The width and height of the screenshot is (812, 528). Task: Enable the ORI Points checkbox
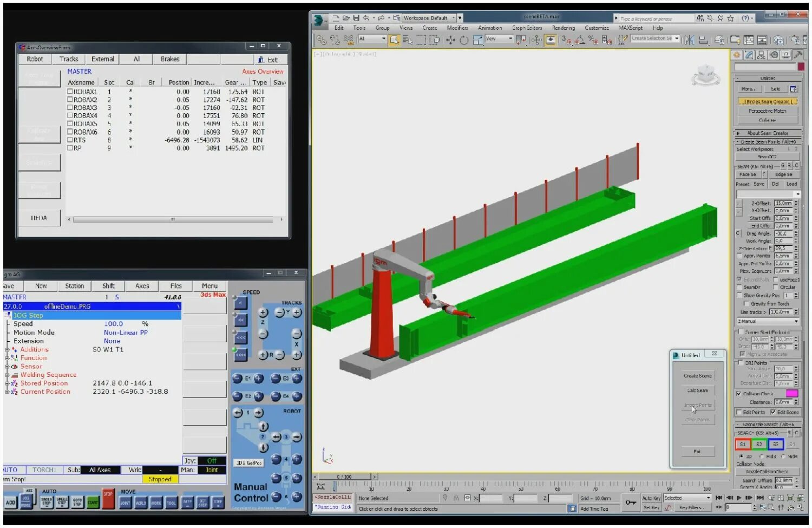[x=740, y=363]
